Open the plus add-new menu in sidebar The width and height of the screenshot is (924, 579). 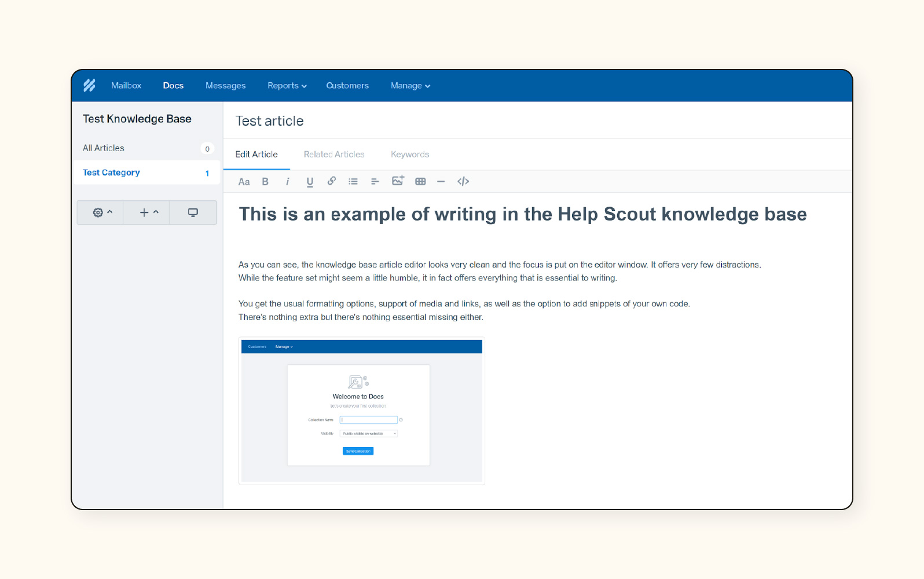[146, 212]
